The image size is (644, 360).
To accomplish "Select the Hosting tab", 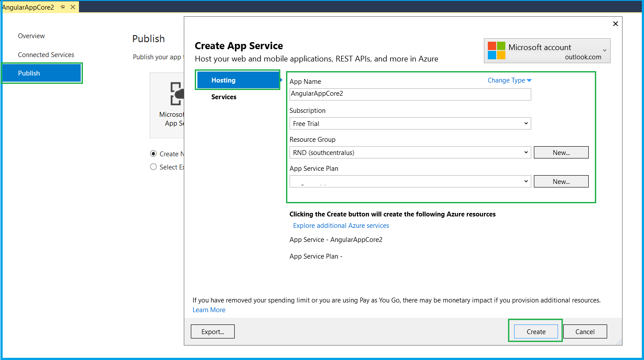I will pos(224,80).
